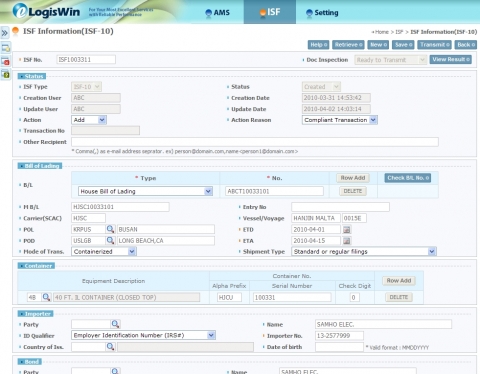
Task: Click the ISF No. input field
Action: (86, 60)
